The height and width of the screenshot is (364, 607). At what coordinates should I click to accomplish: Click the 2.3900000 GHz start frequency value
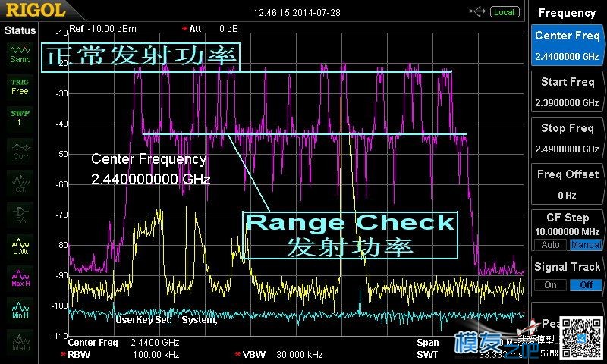567,103
